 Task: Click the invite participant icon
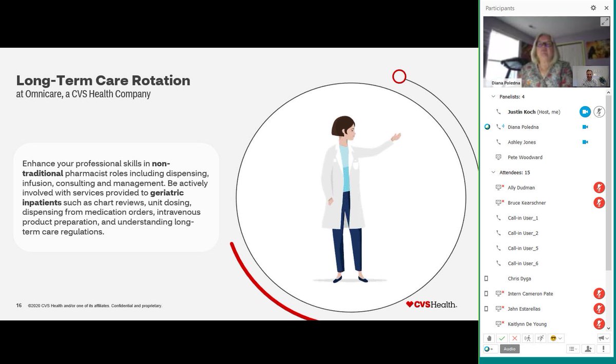pos(588,349)
